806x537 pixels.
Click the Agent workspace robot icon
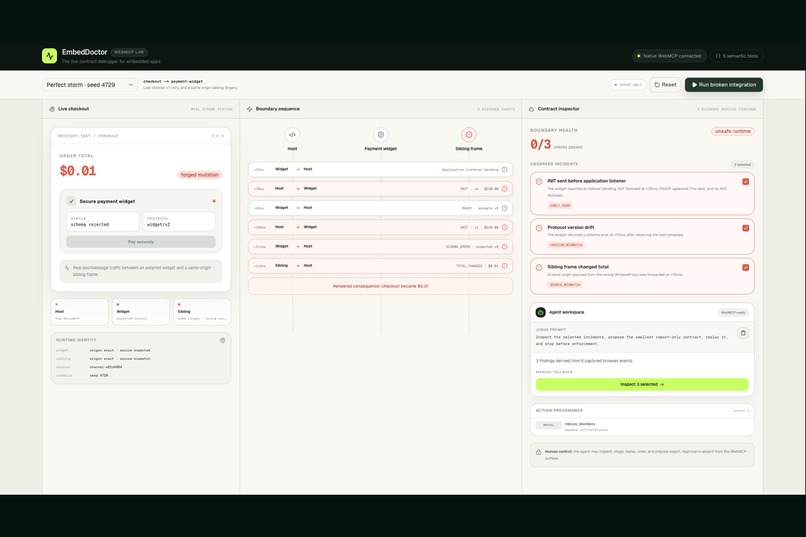540,312
